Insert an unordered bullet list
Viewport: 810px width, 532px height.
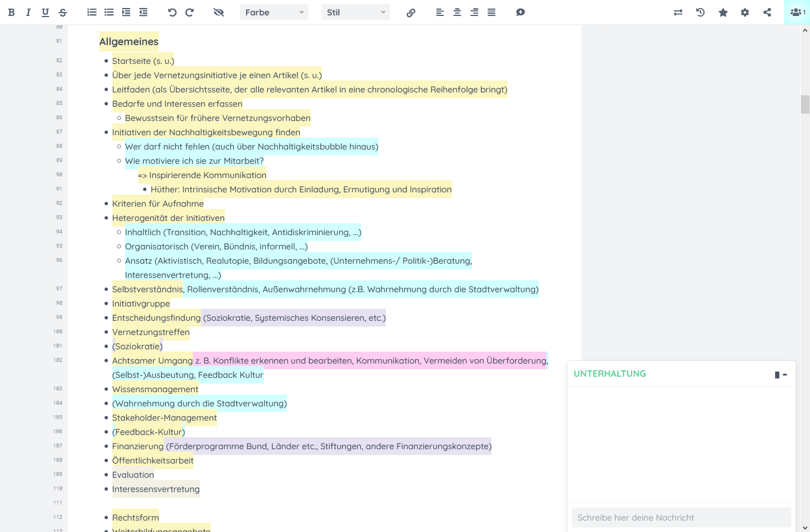point(109,12)
